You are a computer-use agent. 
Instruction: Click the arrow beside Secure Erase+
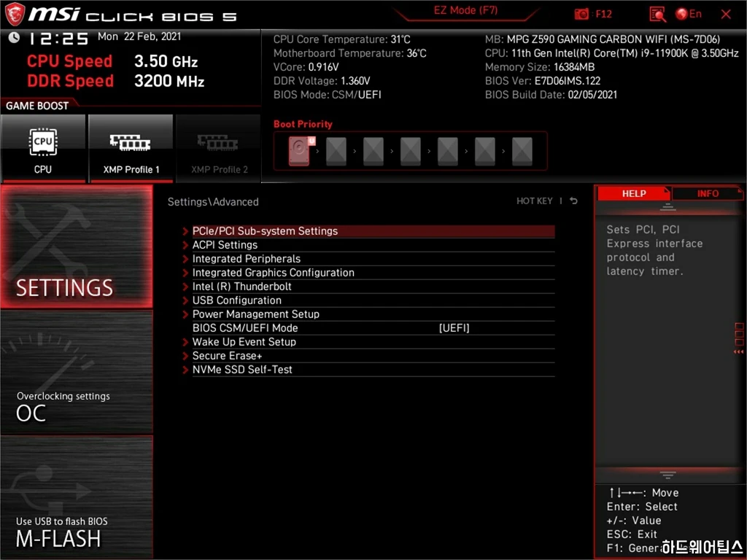185,356
